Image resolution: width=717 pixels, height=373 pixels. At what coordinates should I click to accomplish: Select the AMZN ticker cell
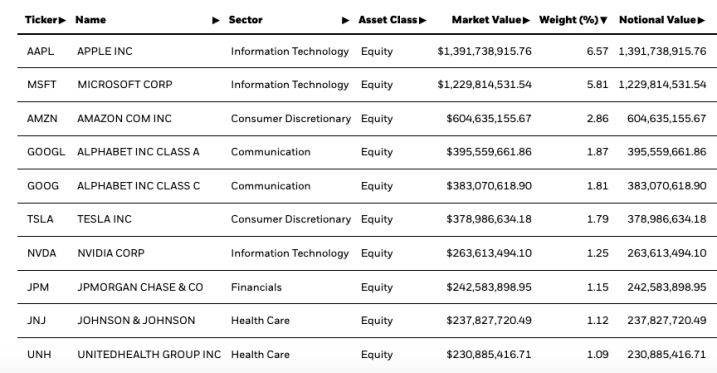(42, 118)
